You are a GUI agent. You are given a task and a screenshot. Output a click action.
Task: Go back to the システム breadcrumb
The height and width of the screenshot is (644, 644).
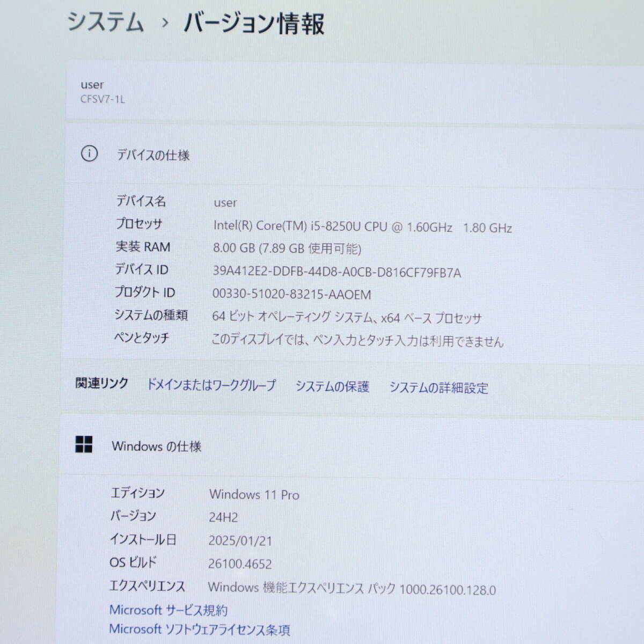pos(106,23)
